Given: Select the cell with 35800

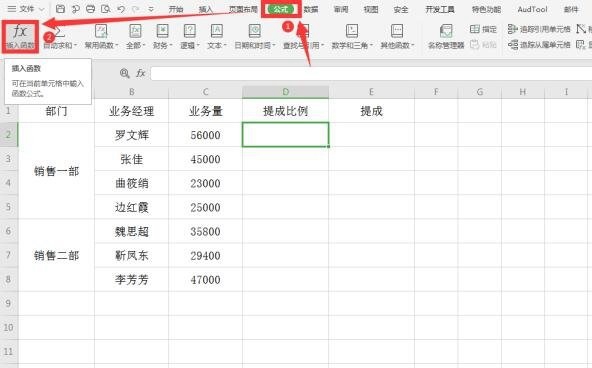Looking at the screenshot, I should [x=206, y=231].
